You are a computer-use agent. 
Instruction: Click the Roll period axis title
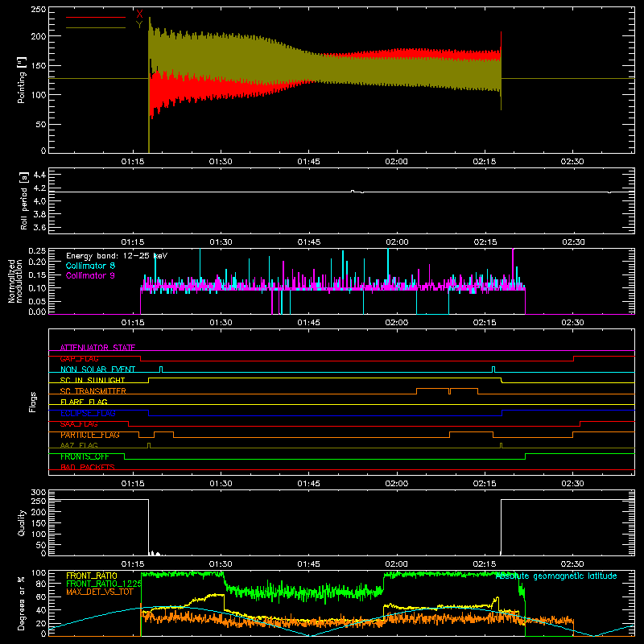(x=23, y=200)
